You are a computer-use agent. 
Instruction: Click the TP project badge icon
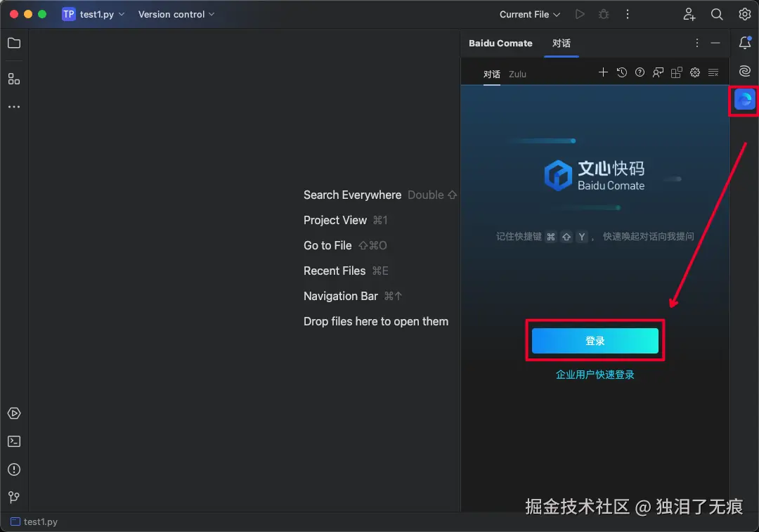coord(68,14)
